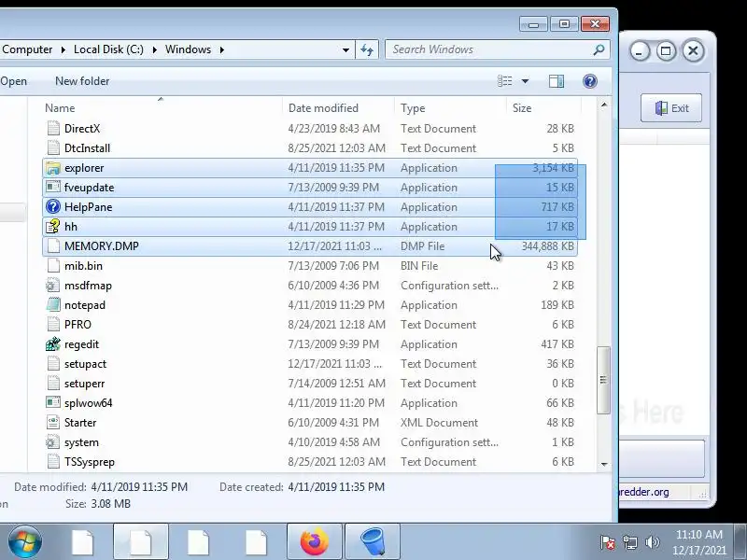Click the scroll down arrow of file list

(x=603, y=464)
